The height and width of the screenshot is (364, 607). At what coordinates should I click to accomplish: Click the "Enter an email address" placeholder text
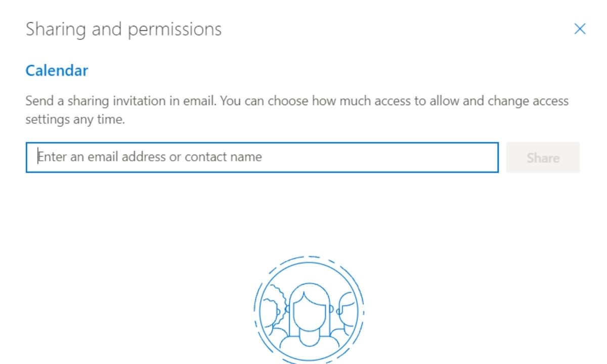102,157
